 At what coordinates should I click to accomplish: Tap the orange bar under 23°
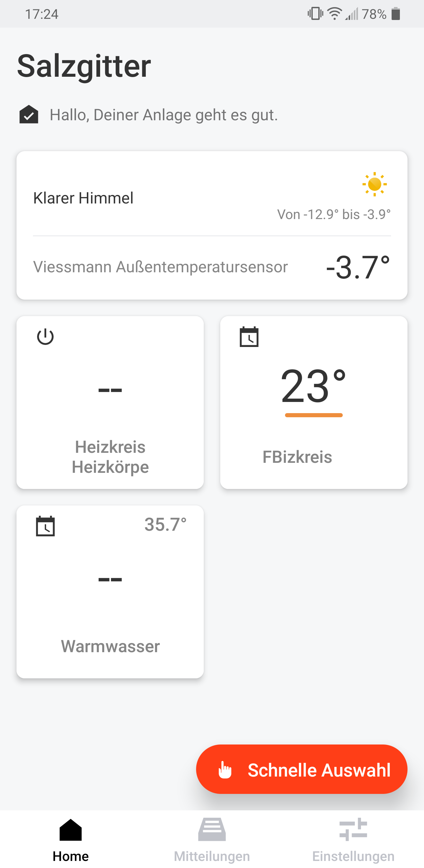point(314,415)
